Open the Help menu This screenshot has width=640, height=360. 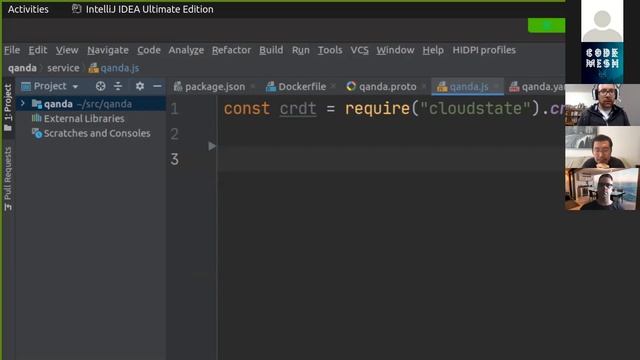433,50
